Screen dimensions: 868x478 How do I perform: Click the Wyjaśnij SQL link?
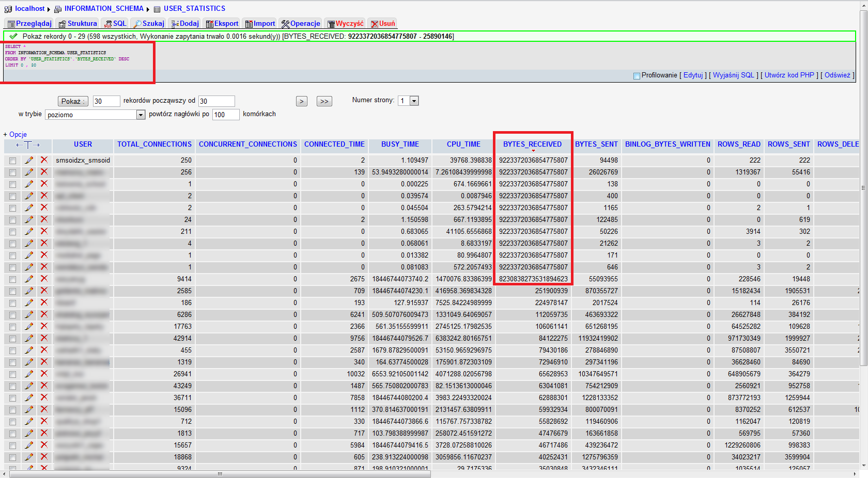pos(733,75)
